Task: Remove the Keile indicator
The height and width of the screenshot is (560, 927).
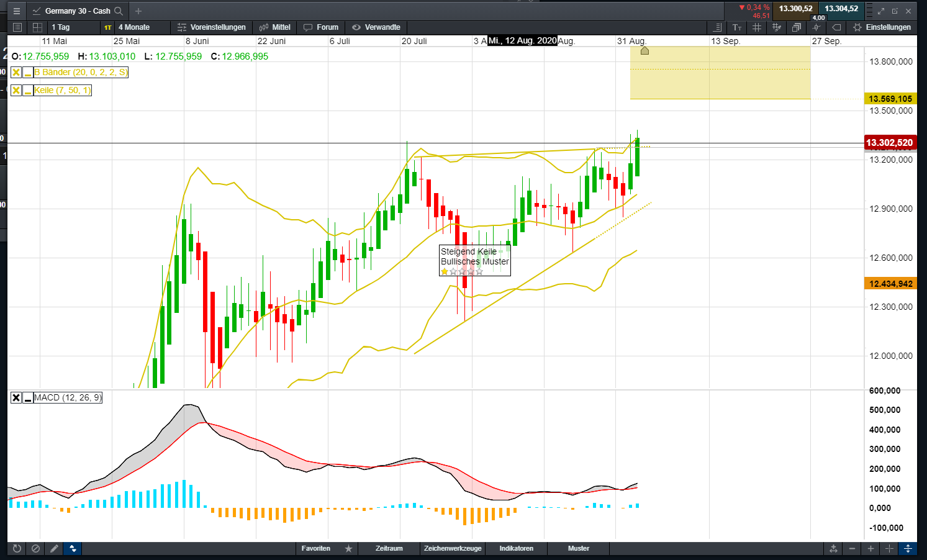Action: 16,90
